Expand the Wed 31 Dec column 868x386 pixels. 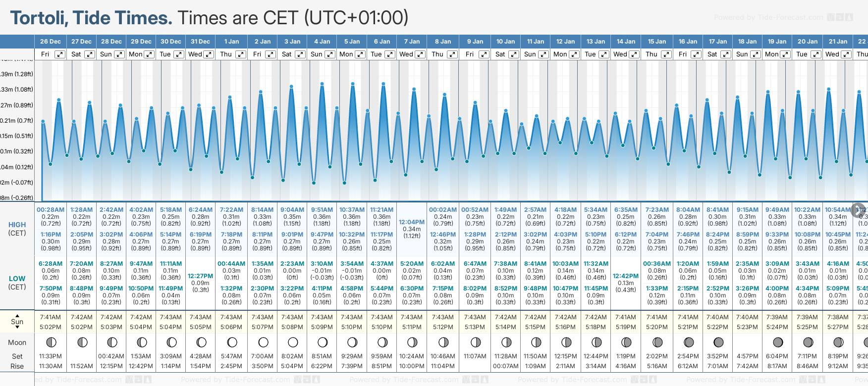(x=209, y=54)
